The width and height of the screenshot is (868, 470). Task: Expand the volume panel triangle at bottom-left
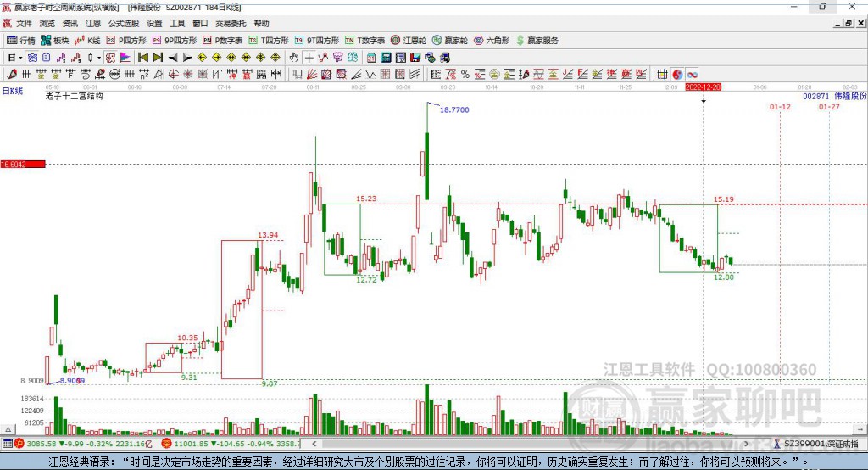click(8, 429)
